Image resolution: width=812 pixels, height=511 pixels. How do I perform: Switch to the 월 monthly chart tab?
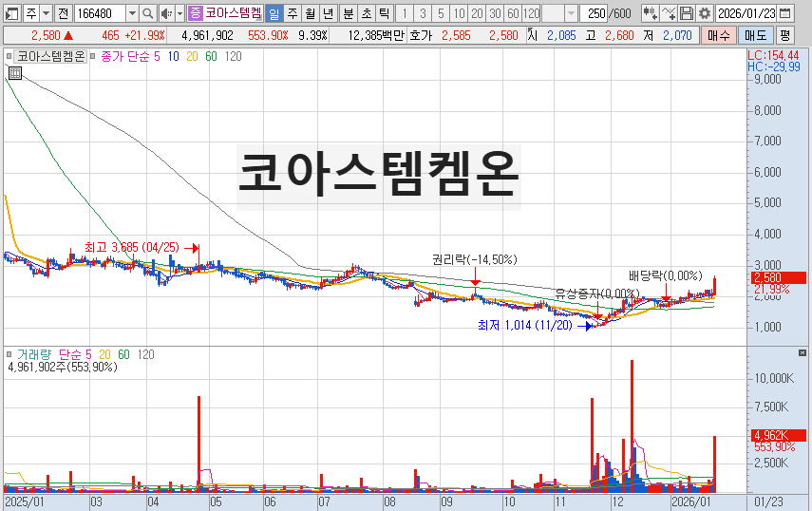coord(310,13)
